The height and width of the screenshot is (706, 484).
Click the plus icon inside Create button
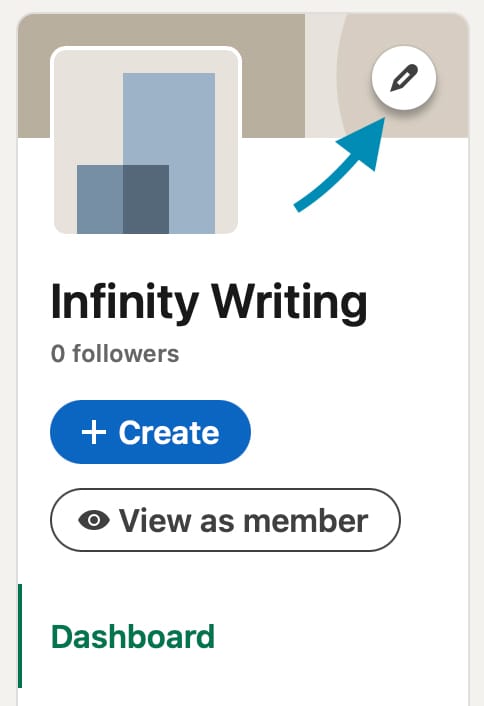coord(94,433)
